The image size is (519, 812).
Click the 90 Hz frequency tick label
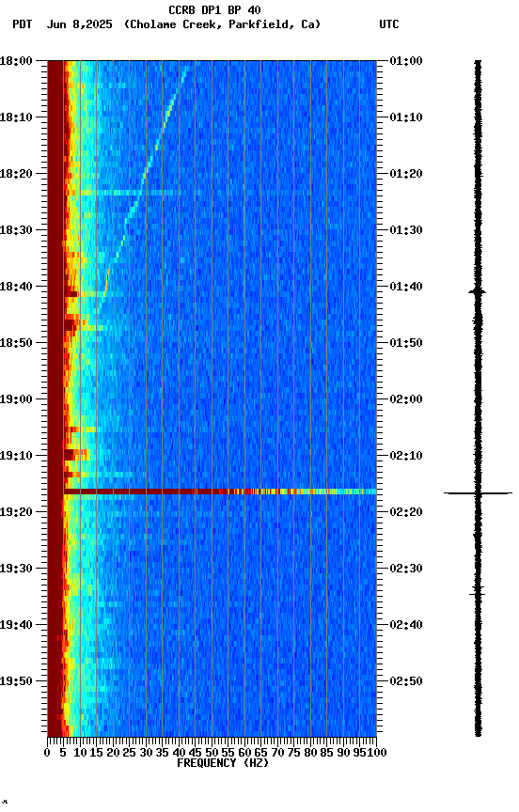(343, 753)
